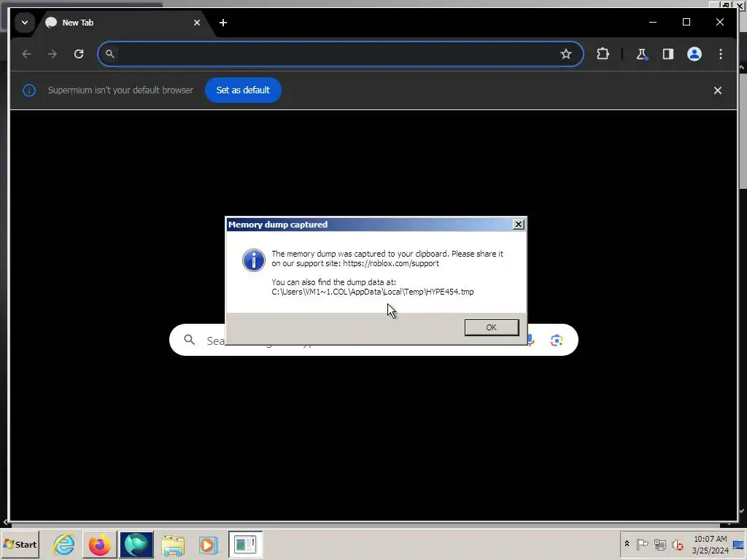The image size is (747, 560).
Task: Open the tab search dropdown arrow
Action: pos(25,23)
